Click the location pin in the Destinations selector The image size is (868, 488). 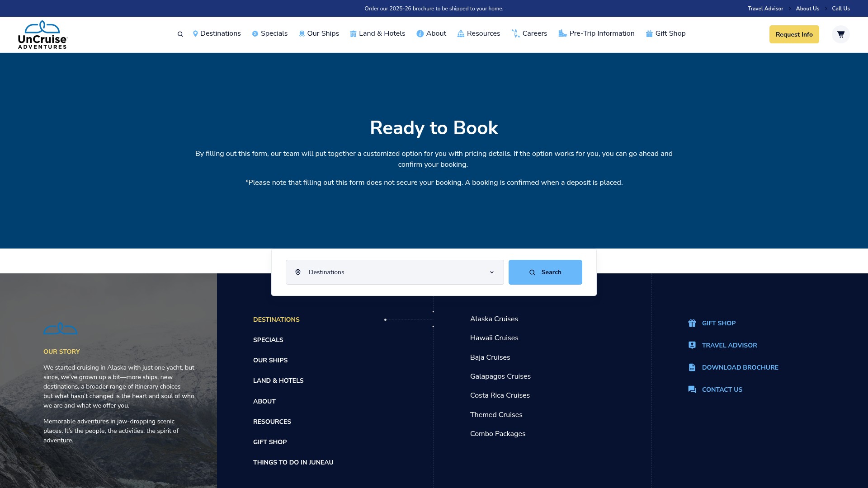point(298,272)
